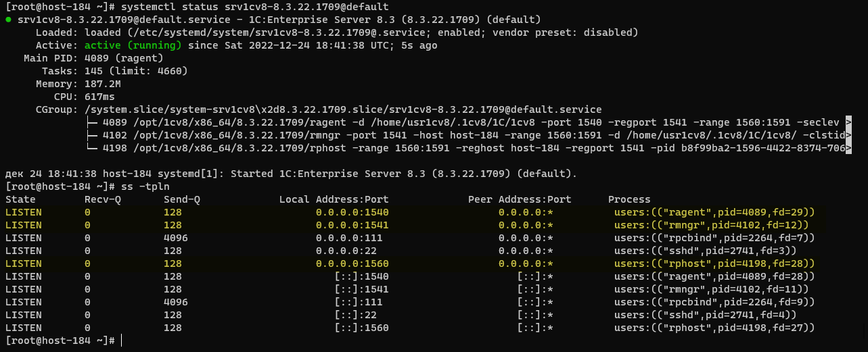Click the "Process" column header
Image resolution: width=868 pixels, height=352 pixels.
tap(631, 199)
